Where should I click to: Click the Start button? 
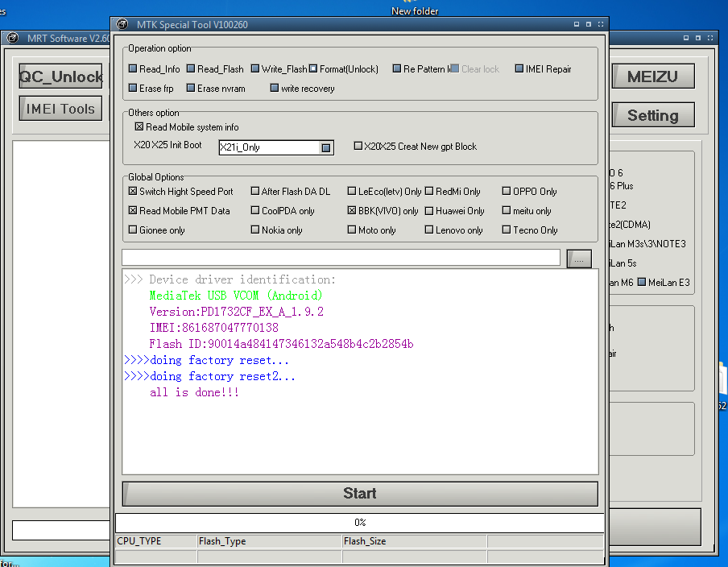coord(360,493)
